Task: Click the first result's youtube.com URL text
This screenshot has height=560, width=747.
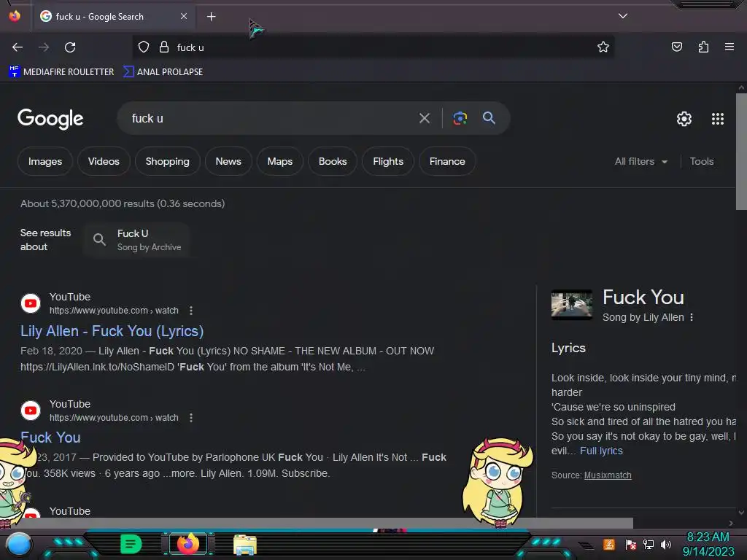Action: tap(114, 311)
